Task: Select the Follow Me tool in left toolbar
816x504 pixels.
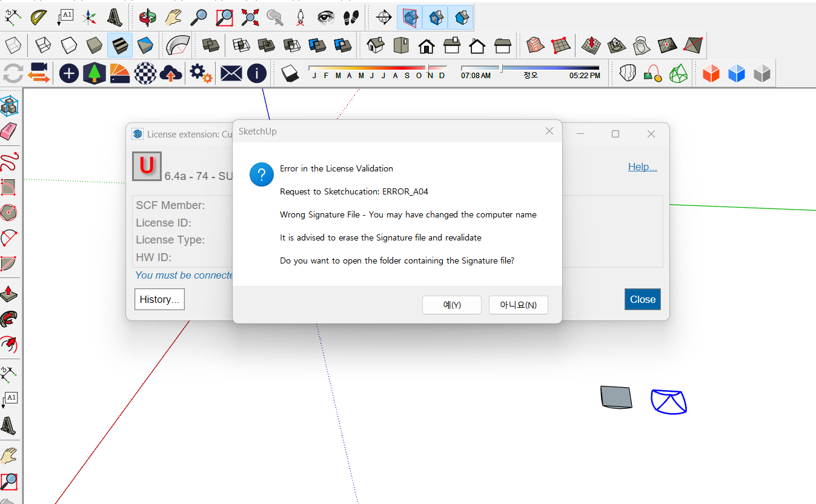Action: [9, 319]
